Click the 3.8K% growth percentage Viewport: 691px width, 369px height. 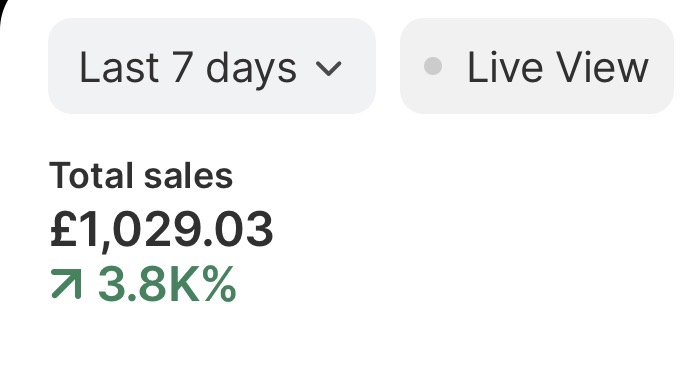tap(167, 284)
